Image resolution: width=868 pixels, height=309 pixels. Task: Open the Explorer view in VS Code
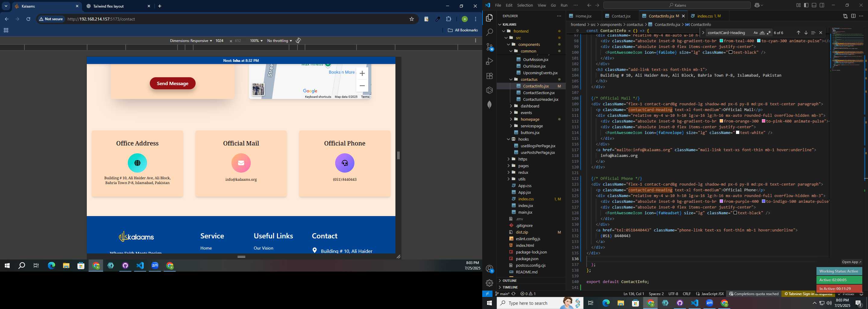pos(489,18)
